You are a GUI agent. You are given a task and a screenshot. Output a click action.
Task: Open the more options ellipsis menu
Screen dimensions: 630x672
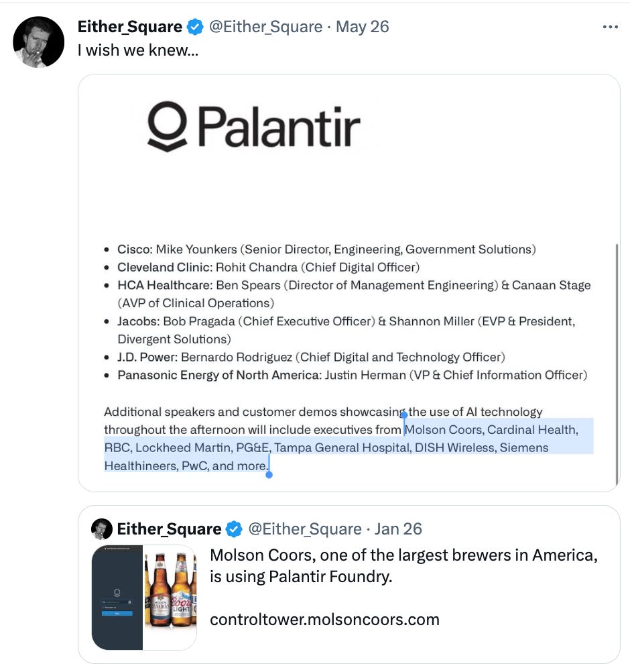click(x=611, y=26)
